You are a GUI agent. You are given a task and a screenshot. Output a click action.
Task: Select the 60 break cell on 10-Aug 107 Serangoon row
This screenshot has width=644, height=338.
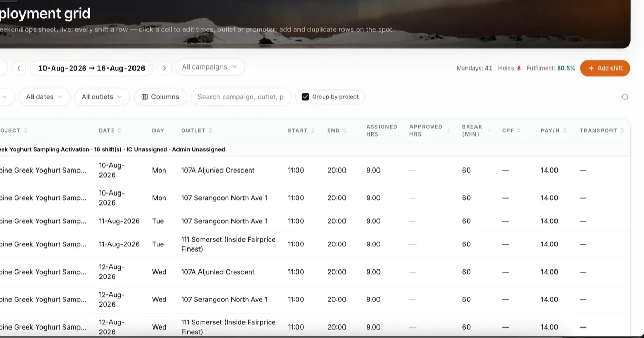(467, 198)
